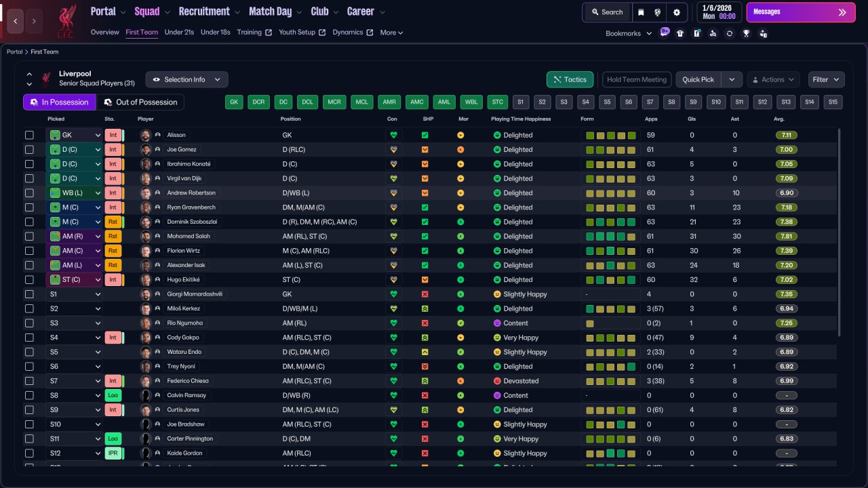Click the Rst status badge for Florian Wirtz
This screenshot has height=488, width=868.
113,251
